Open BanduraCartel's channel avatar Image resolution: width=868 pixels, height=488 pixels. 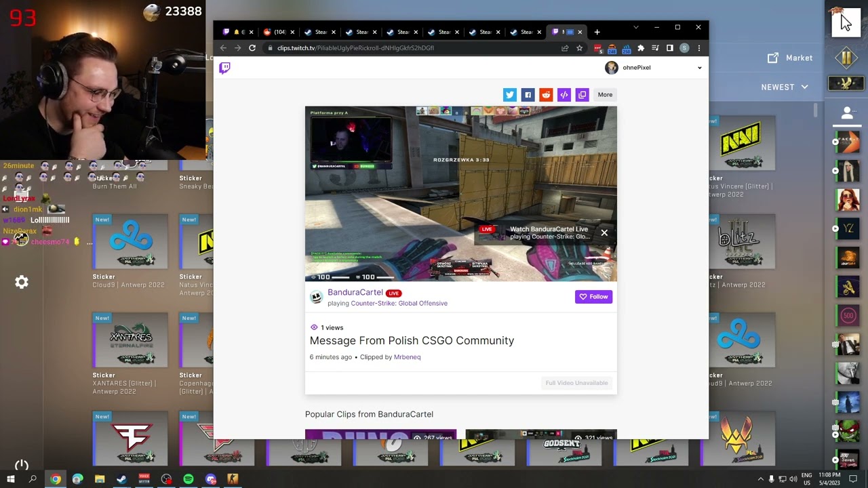pos(316,297)
